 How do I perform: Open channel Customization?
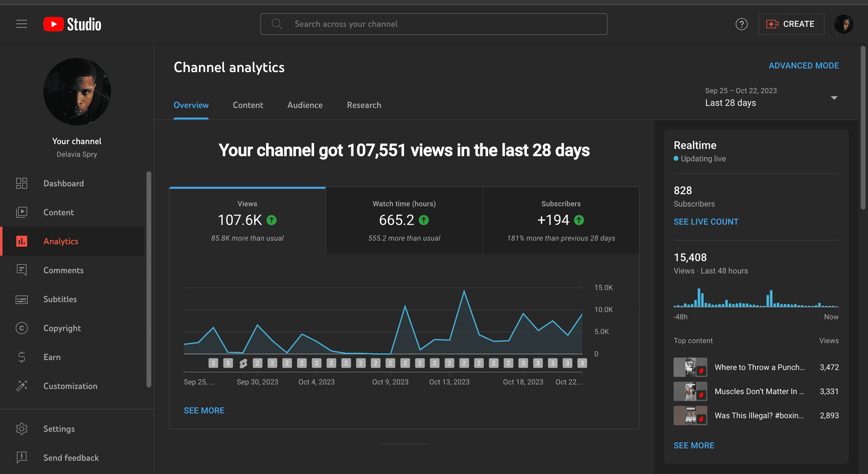[x=70, y=386]
